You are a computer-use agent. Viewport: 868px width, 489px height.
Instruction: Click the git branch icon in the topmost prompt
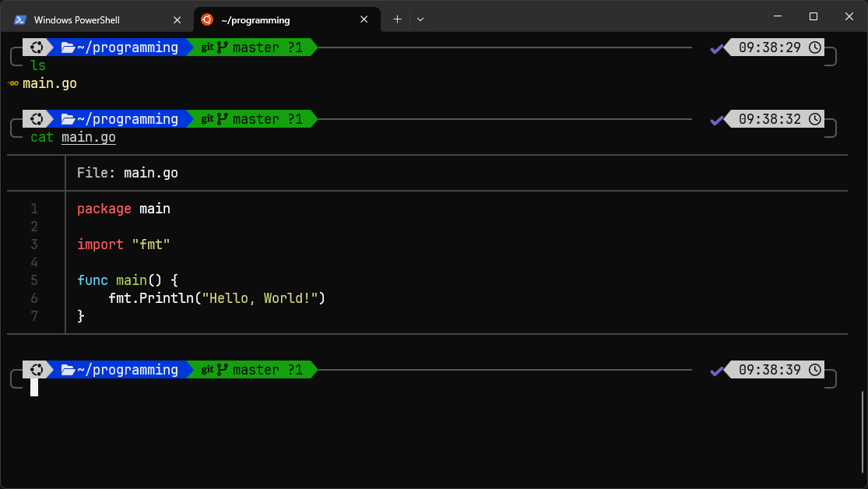(223, 47)
